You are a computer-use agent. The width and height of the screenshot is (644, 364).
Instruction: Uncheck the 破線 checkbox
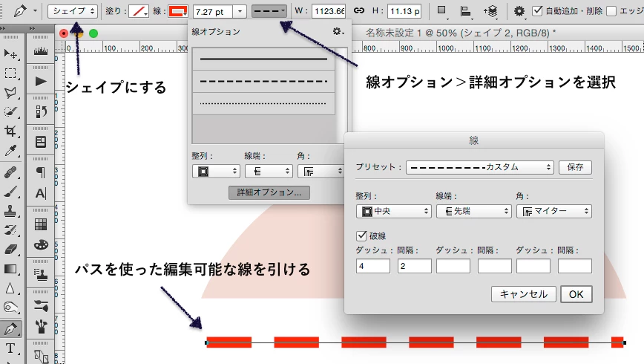[361, 235]
